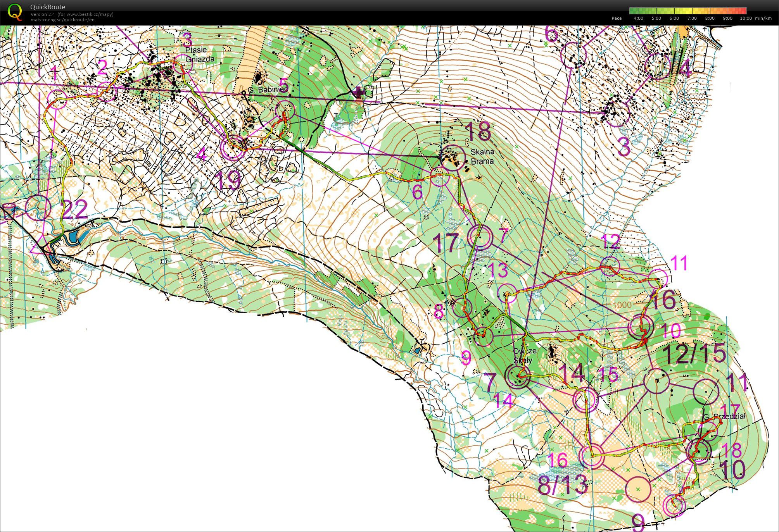Click the 'Ptasie Gniazda' map label
The image size is (779, 532).
[x=200, y=54]
